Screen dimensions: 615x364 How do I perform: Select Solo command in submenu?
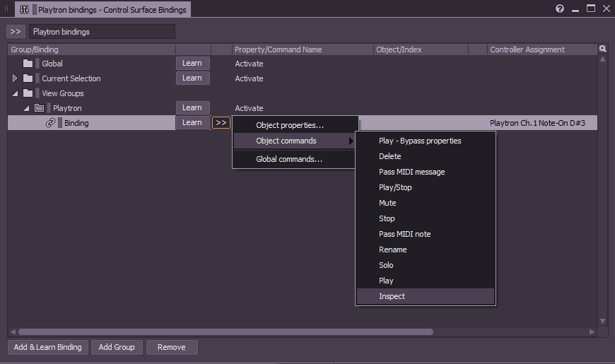click(426, 265)
